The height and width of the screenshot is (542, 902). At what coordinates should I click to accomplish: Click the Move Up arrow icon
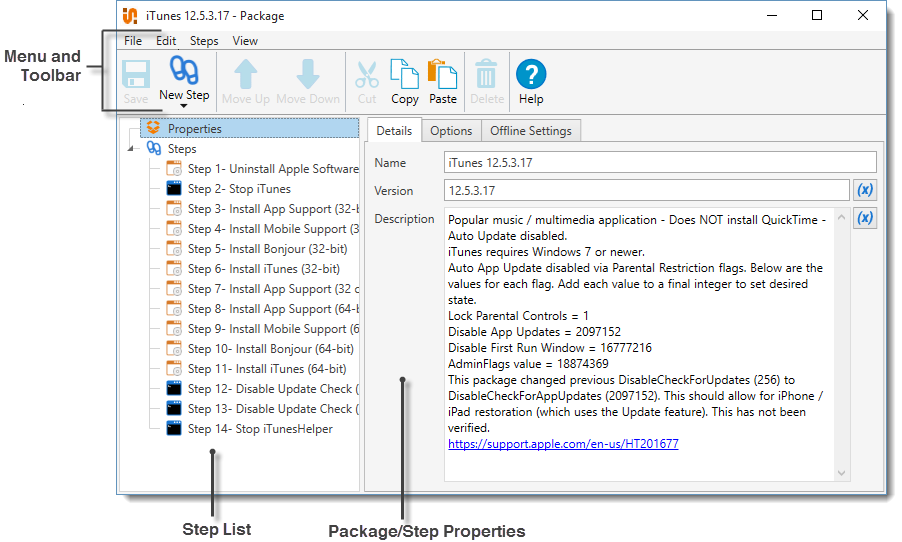coord(246,74)
